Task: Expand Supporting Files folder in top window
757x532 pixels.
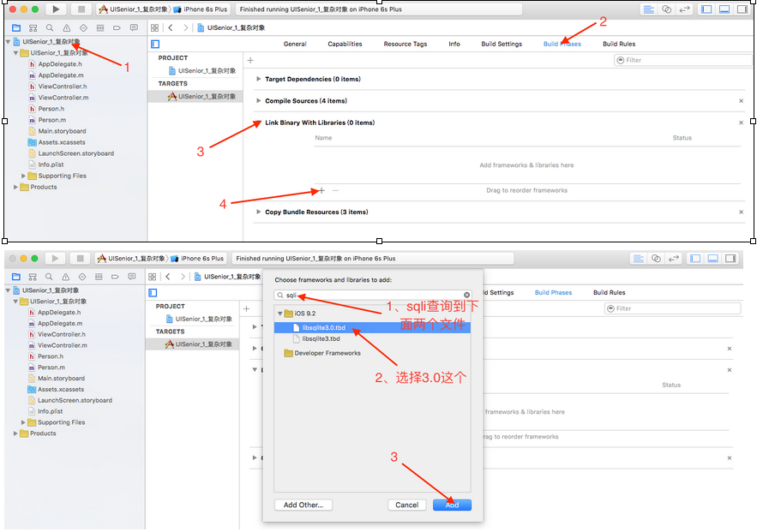Action: [x=23, y=176]
